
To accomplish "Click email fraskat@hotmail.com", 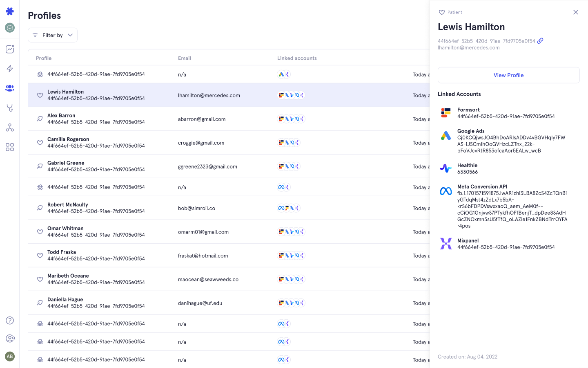I will (203, 256).
